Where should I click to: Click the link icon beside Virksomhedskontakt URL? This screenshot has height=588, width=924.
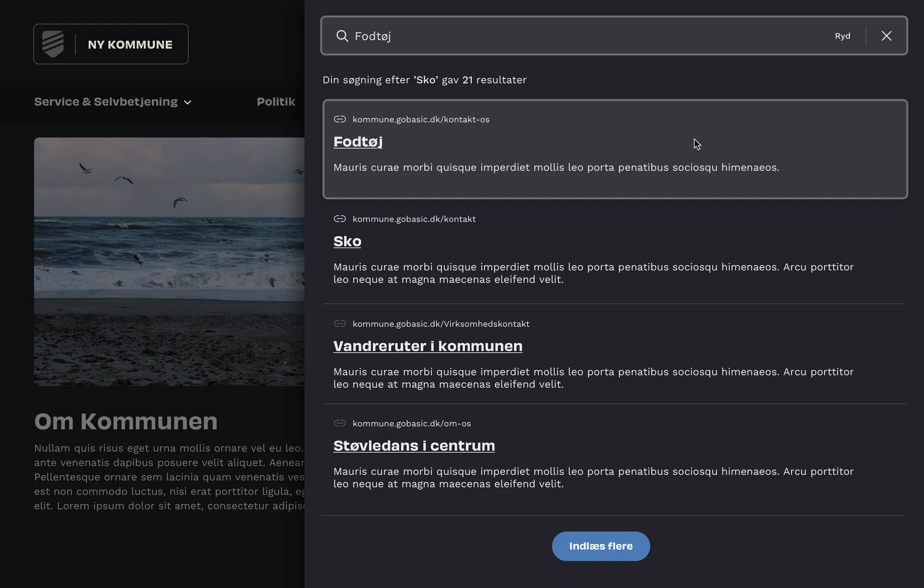tap(340, 324)
